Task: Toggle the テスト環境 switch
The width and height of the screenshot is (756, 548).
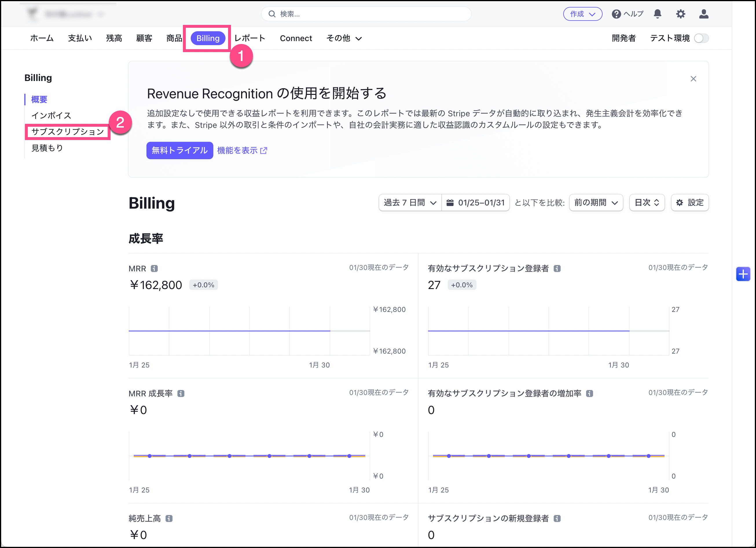Action: (x=701, y=38)
